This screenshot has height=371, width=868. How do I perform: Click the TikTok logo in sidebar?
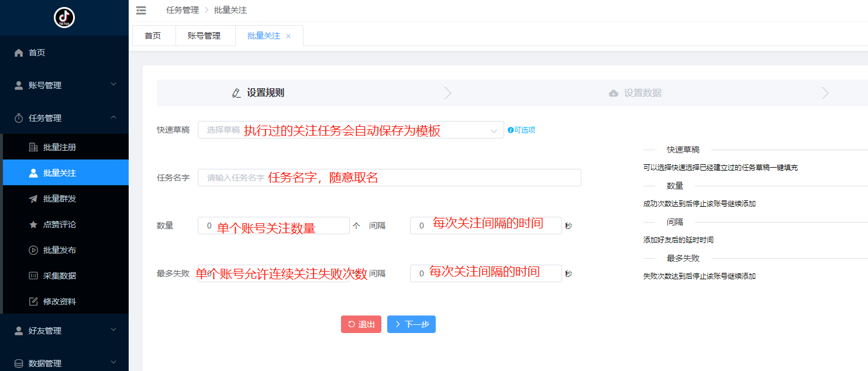pyautogui.click(x=64, y=18)
